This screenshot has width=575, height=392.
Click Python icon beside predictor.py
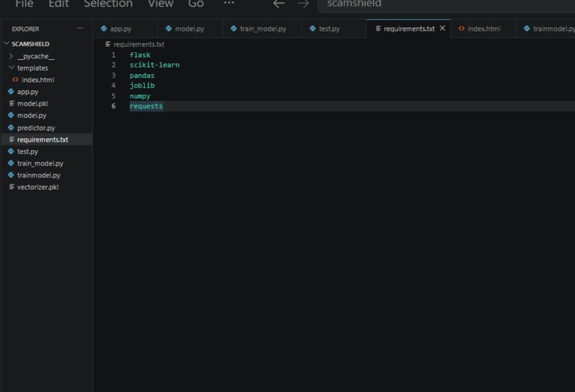11,128
